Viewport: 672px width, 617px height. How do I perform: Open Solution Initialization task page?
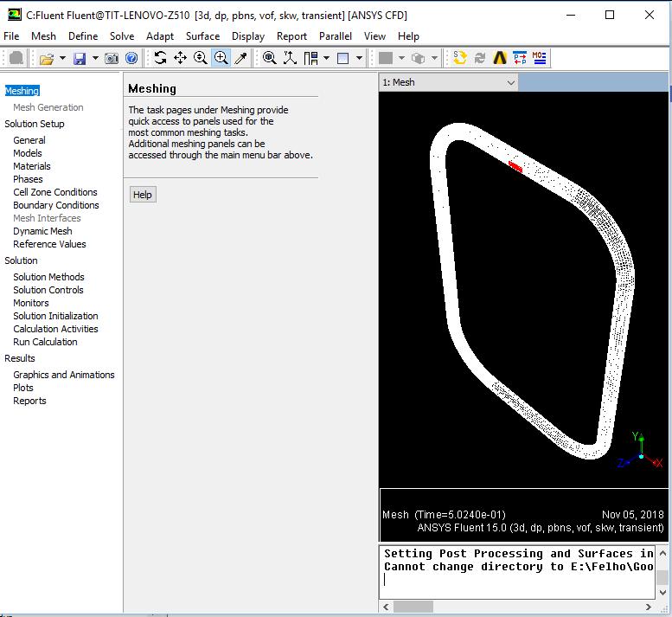click(55, 316)
